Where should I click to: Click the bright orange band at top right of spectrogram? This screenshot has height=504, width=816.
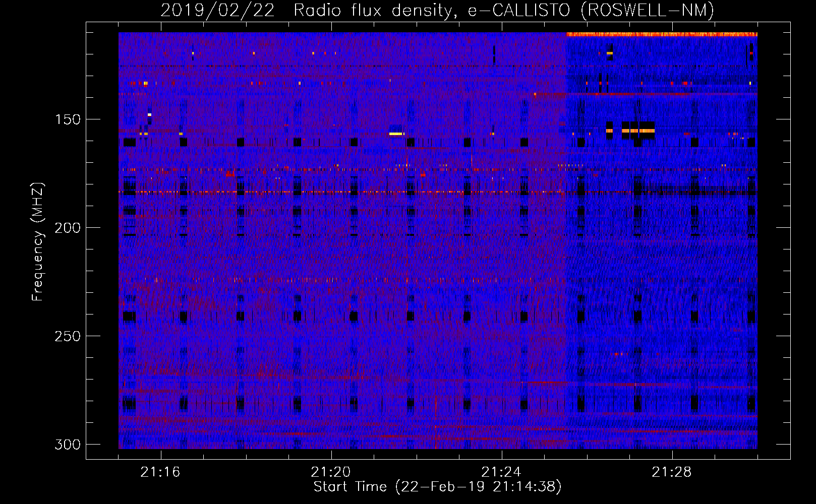[x=662, y=34]
